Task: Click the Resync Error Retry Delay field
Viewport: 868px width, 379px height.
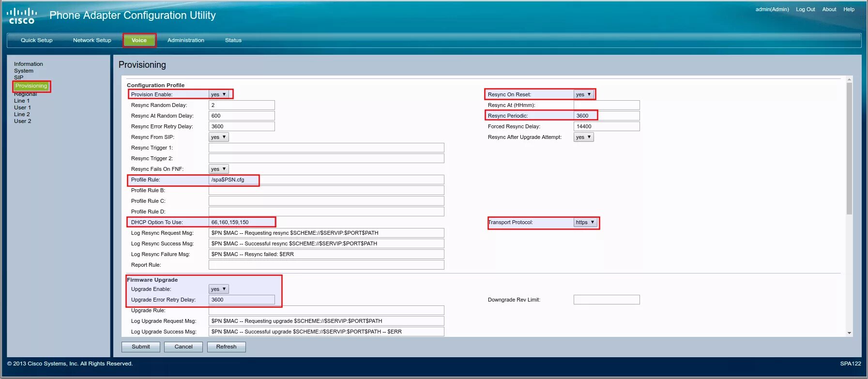Action: (x=242, y=126)
